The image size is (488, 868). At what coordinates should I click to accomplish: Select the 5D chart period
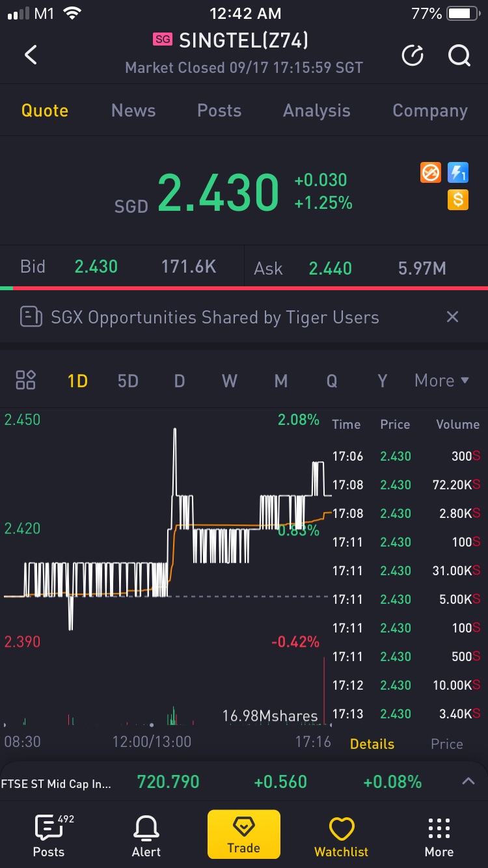(x=128, y=380)
